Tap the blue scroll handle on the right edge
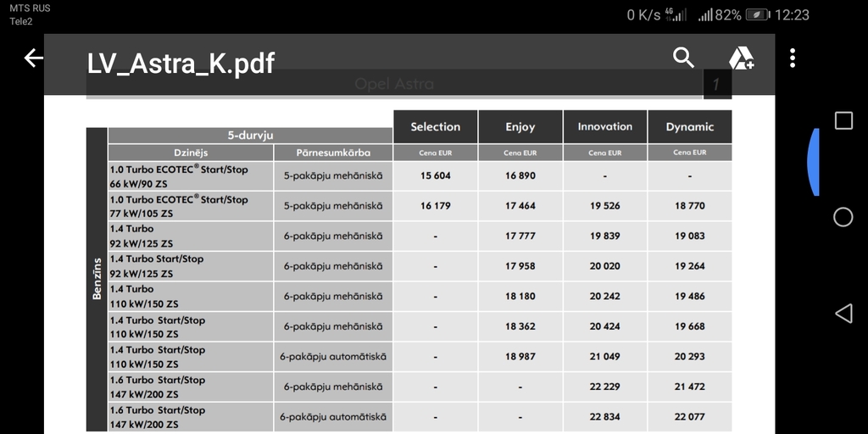The width and height of the screenshot is (868, 434). pos(813,162)
